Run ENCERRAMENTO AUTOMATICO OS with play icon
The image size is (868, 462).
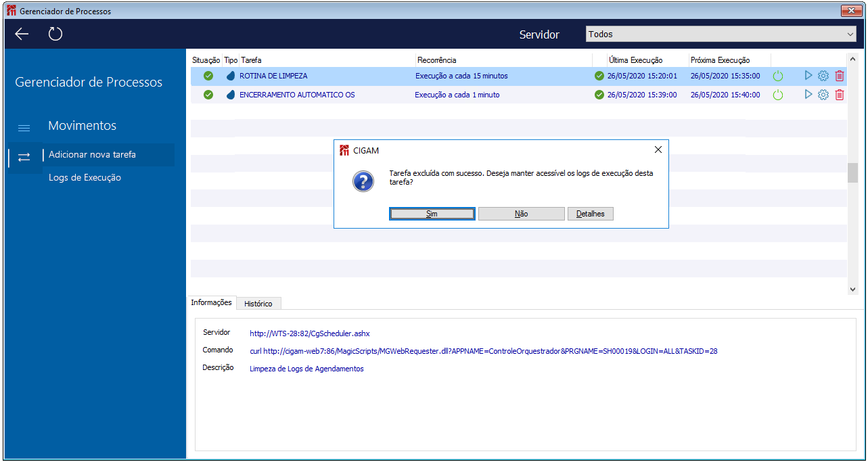click(x=808, y=95)
